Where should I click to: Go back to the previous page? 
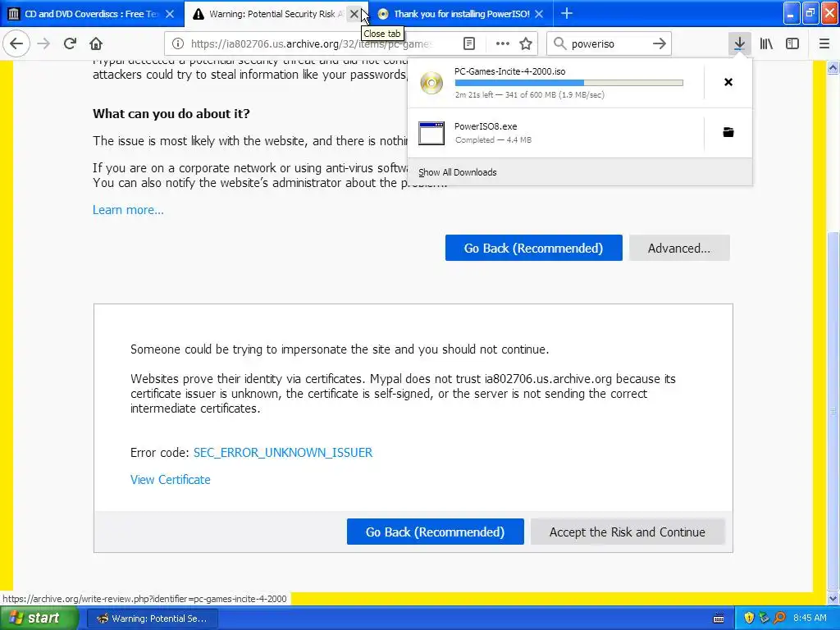click(16, 43)
